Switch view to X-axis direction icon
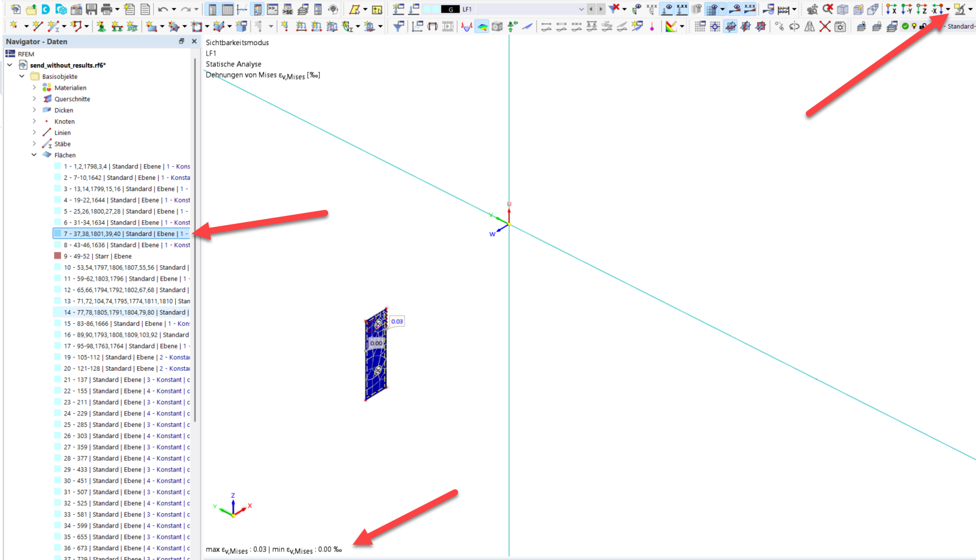 click(x=891, y=9)
